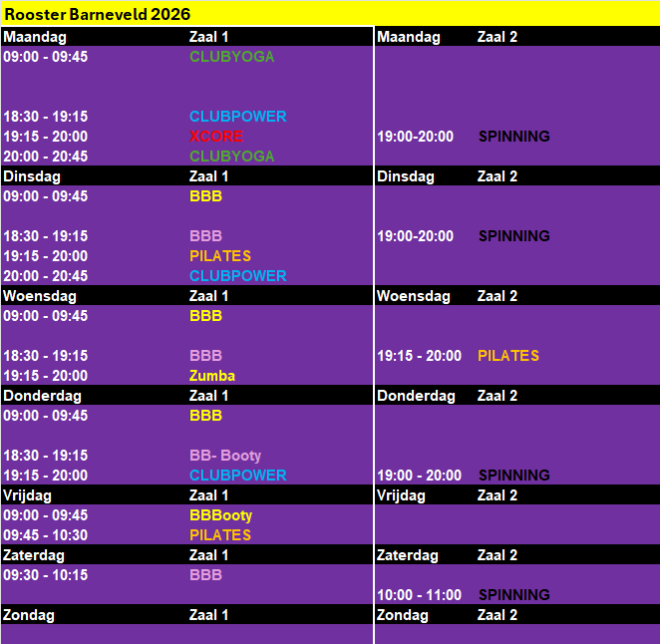Screen dimensions: 660x644
Task: Click Monday's 20:00 CLUBYOGA class
Action: coord(231,157)
